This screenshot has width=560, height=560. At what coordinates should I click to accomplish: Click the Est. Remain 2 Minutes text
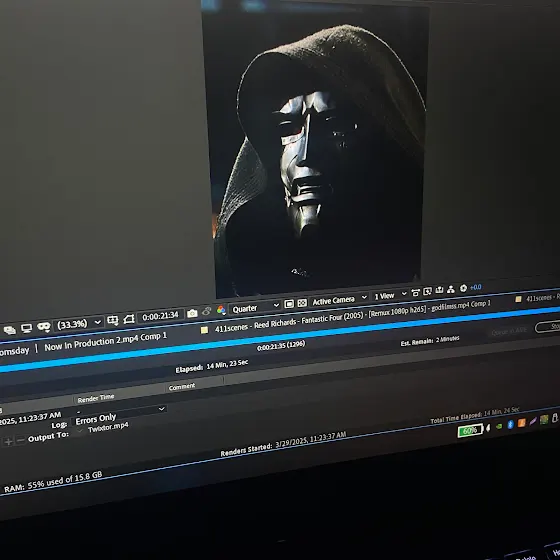coord(430,340)
